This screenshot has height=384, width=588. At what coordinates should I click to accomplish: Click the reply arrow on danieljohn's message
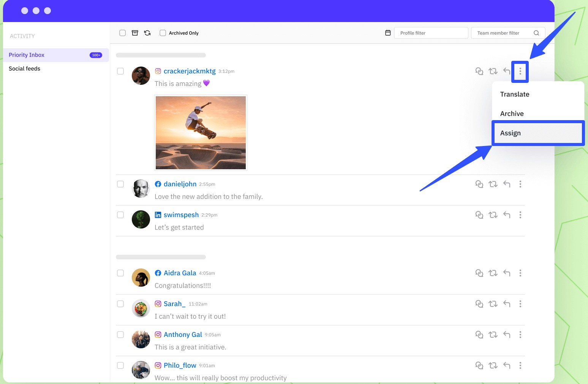(507, 184)
